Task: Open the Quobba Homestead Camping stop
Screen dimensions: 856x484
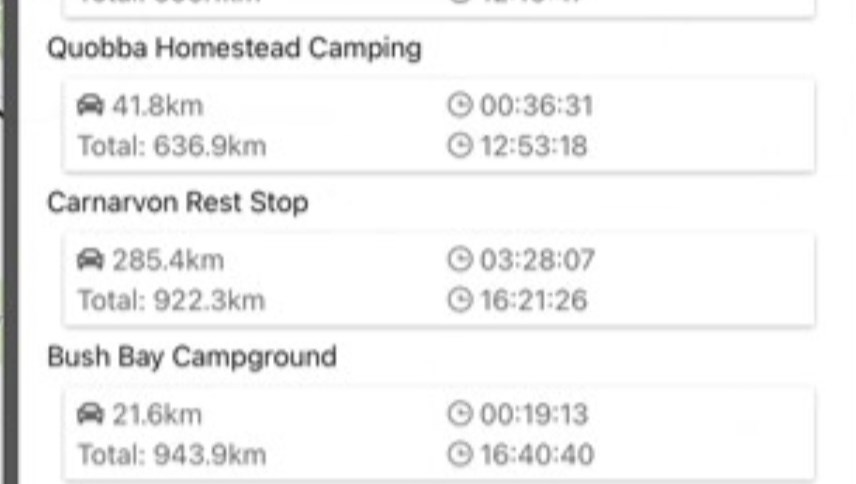Action: point(234,48)
